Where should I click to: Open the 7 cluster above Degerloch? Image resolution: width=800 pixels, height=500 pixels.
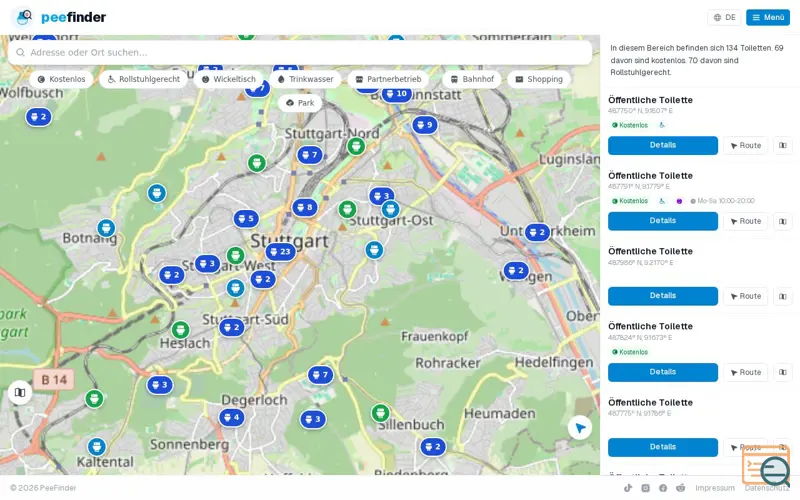coord(320,375)
